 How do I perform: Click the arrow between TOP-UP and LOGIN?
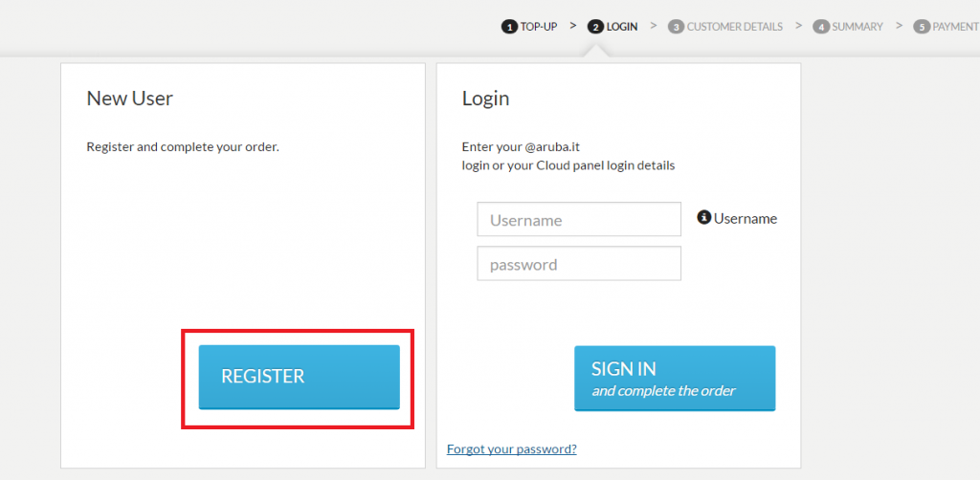coord(573,26)
